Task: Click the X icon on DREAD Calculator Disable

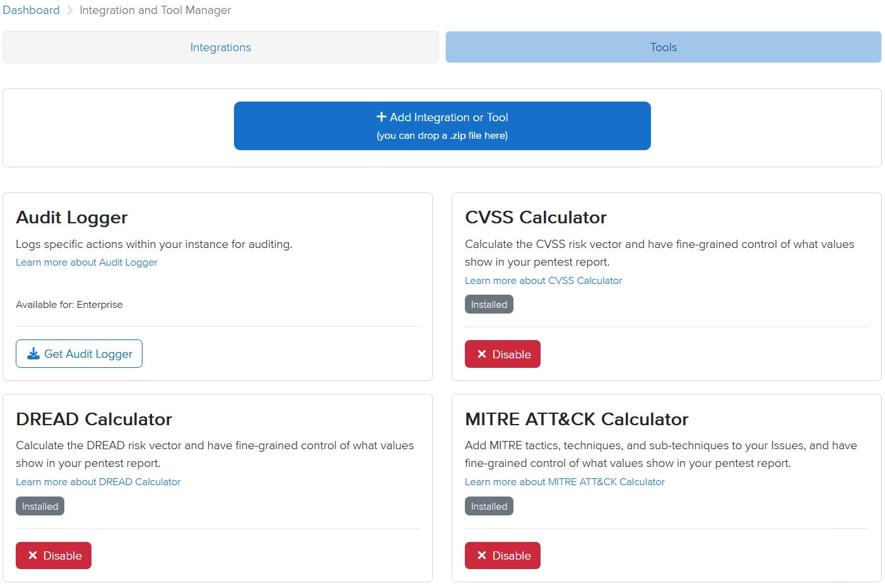Action: pyautogui.click(x=33, y=555)
